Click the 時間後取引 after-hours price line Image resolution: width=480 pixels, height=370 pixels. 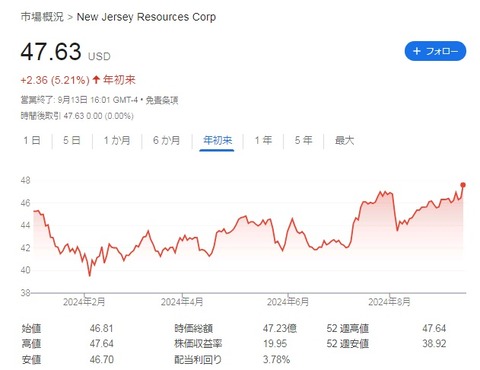click(77, 116)
